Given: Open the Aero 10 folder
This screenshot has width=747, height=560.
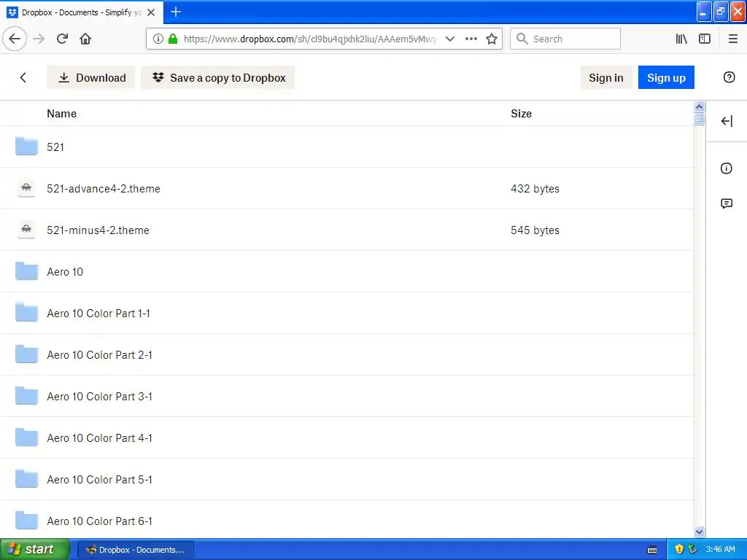Looking at the screenshot, I should pyautogui.click(x=65, y=271).
